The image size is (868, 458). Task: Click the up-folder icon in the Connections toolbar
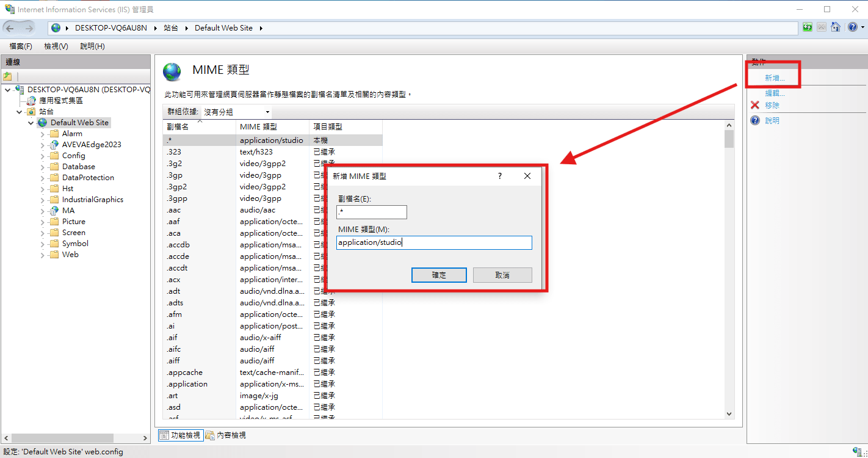7,76
